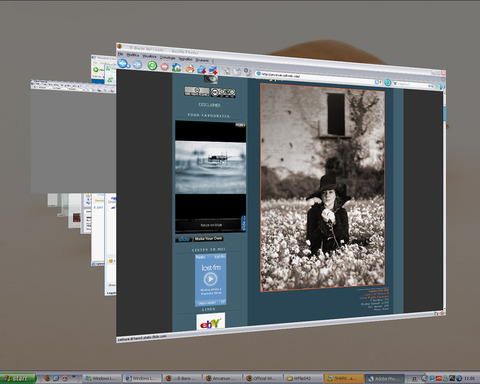Viewport: 480px width, 384px height.
Task: Play the last.fm radio widget
Action: tap(210, 279)
